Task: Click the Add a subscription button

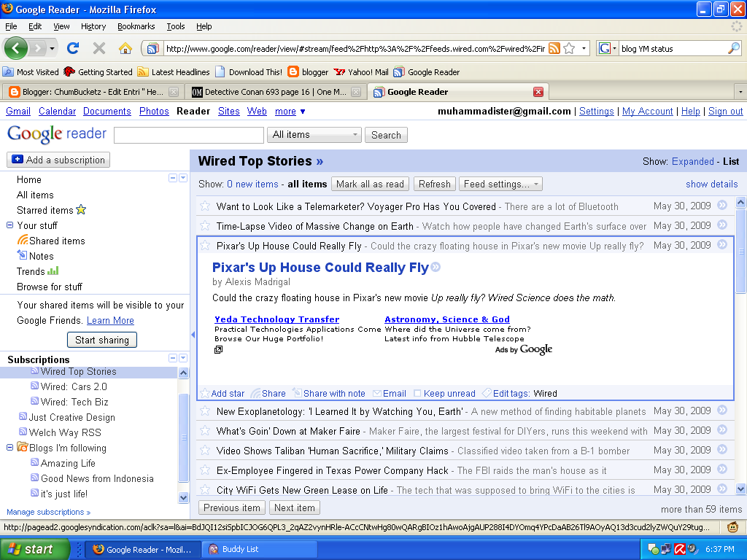Action: point(58,160)
